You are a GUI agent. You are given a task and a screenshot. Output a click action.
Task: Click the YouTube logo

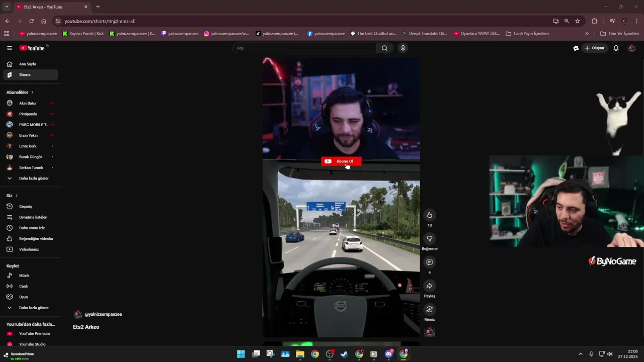click(33, 48)
